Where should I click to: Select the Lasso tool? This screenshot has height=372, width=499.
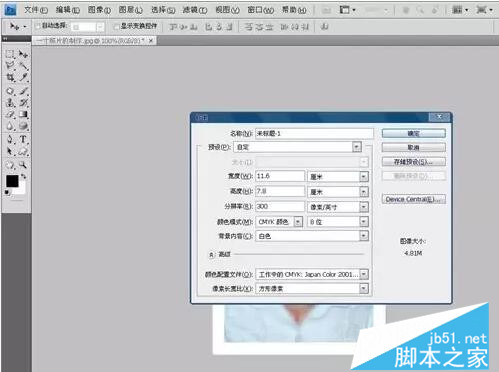pos(10,65)
